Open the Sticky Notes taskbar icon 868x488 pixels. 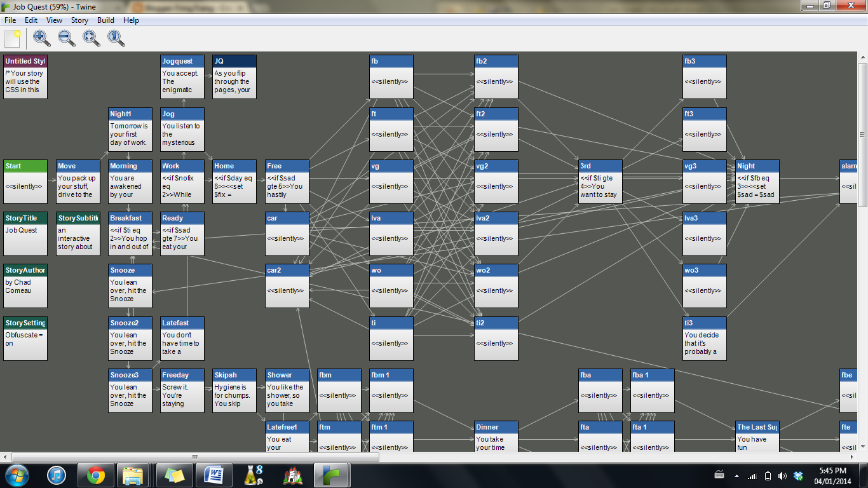pyautogui.click(x=173, y=475)
